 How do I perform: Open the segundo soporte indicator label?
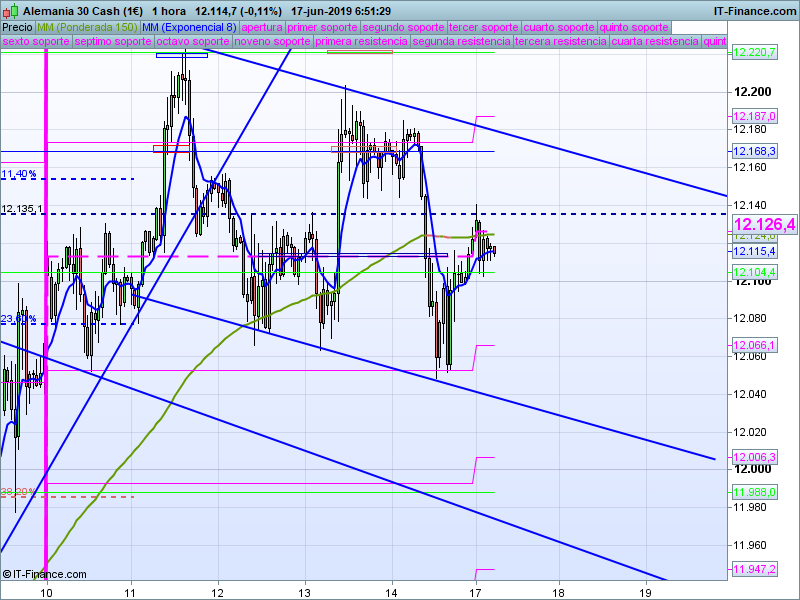coord(403,28)
